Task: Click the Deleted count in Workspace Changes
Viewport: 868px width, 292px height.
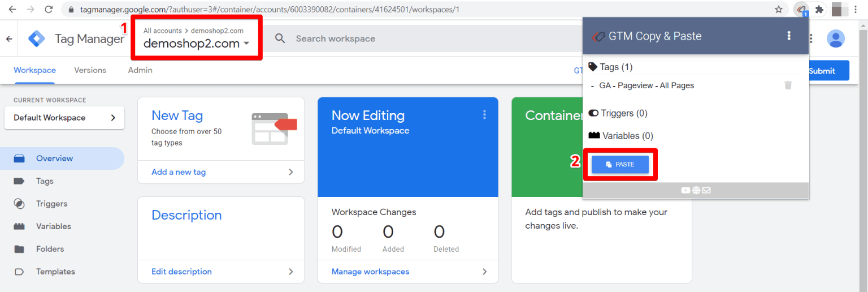Action: click(x=439, y=231)
